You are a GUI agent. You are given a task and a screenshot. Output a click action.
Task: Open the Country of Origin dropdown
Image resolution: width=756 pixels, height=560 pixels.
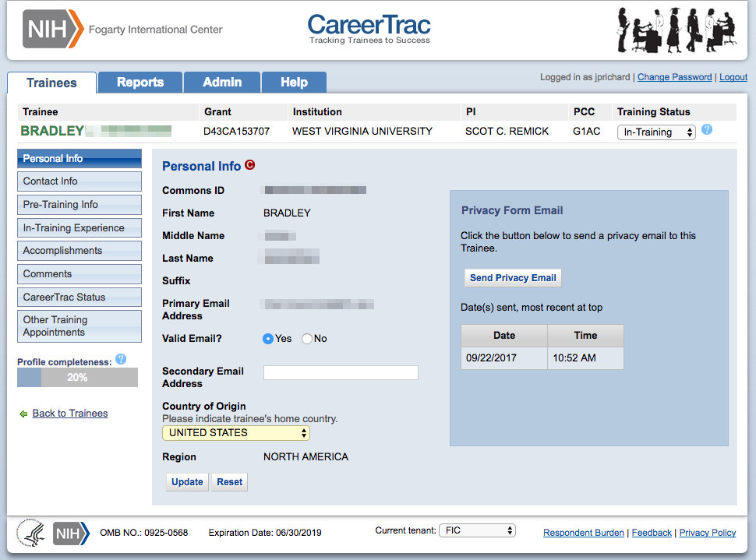[236, 433]
